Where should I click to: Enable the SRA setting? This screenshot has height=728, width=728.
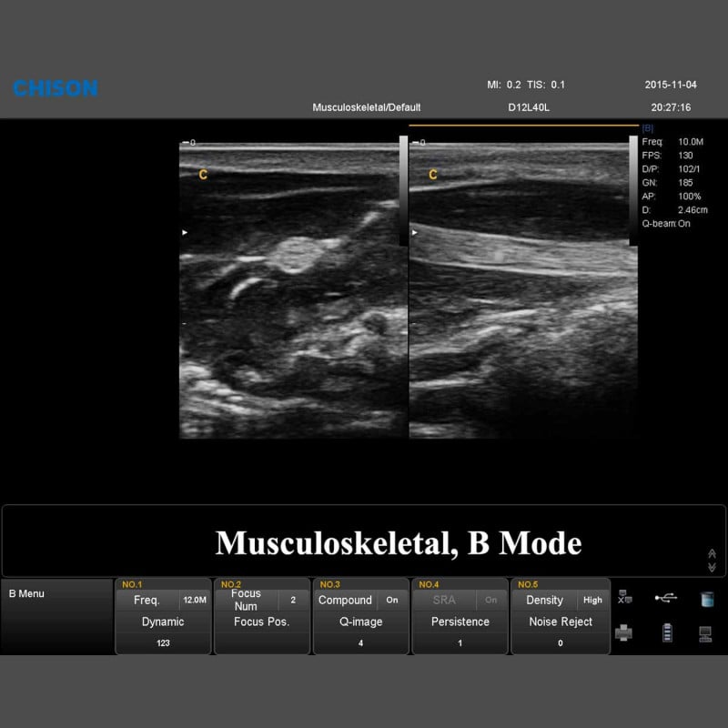[x=445, y=600]
